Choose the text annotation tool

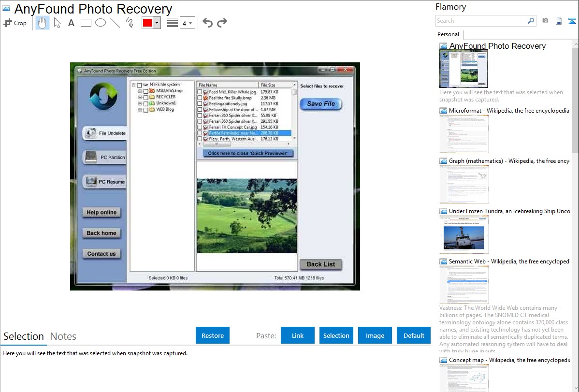71,23
